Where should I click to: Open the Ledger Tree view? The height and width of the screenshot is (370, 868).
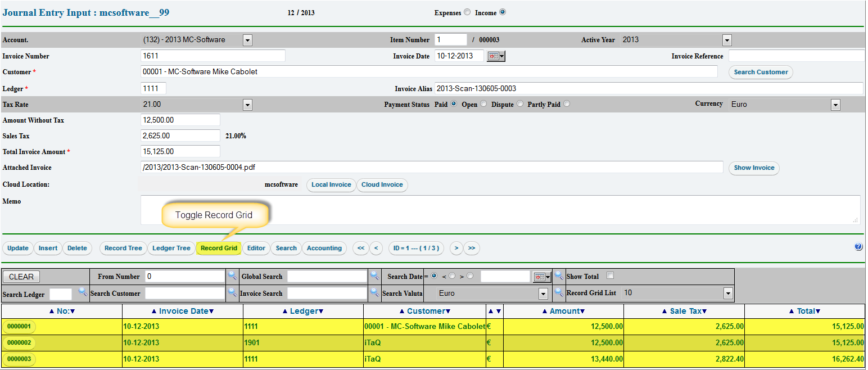click(x=171, y=248)
